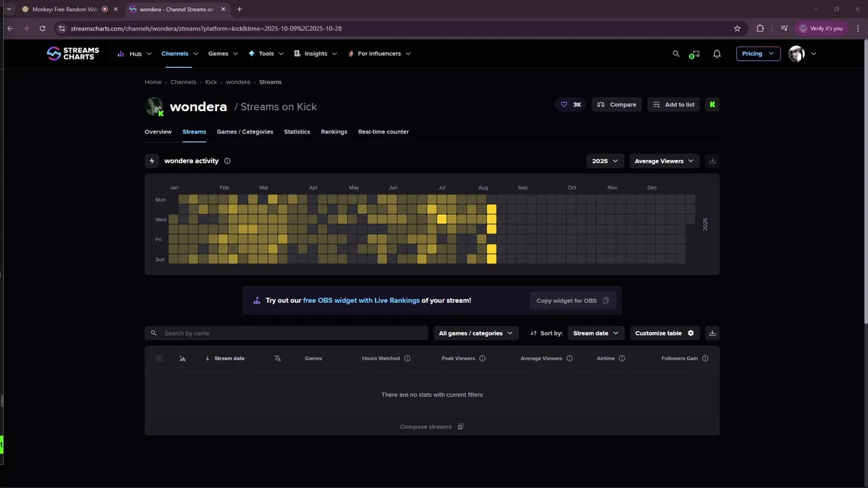This screenshot has height=488, width=868.
Task: Click info icon beside Followers Gain
Action: click(x=705, y=359)
